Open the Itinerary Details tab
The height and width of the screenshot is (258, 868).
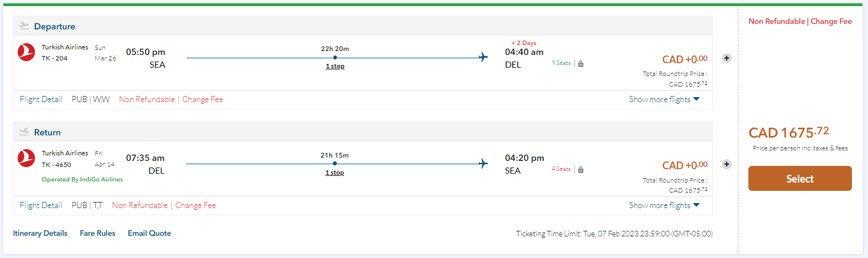point(40,234)
